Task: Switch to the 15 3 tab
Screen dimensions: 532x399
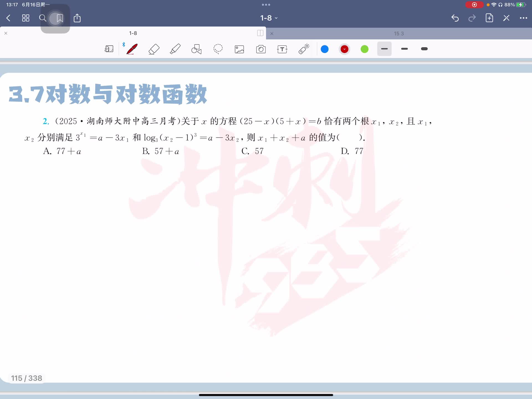Action: point(398,34)
